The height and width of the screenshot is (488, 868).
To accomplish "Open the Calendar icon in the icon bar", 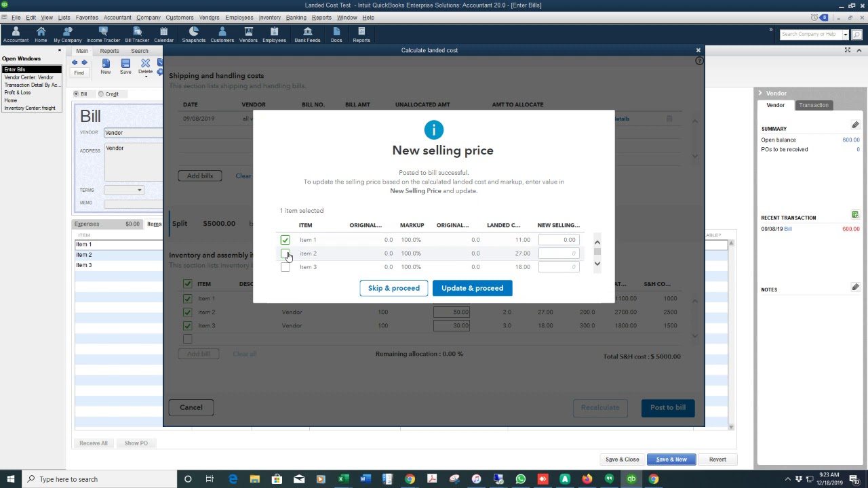I will click(163, 35).
